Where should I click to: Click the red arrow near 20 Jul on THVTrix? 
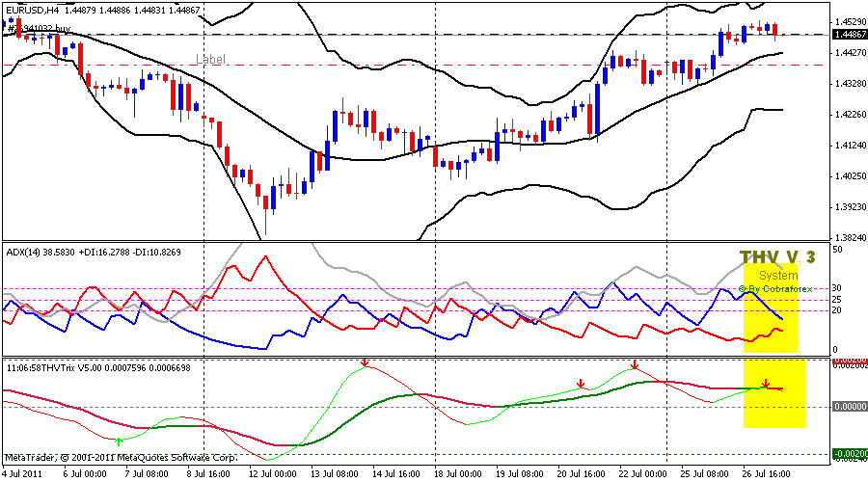(581, 384)
